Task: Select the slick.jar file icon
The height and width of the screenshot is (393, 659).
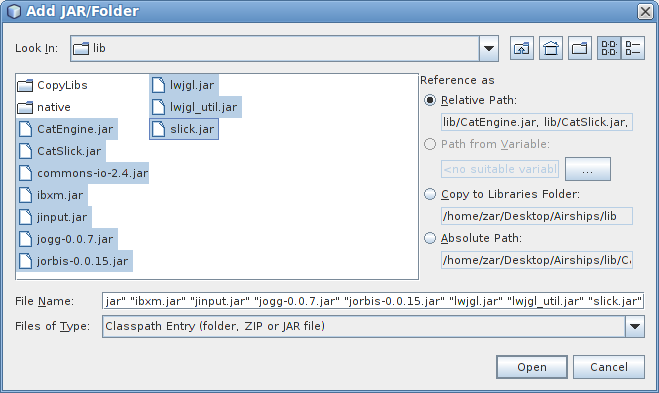Action: click(158, 129)
